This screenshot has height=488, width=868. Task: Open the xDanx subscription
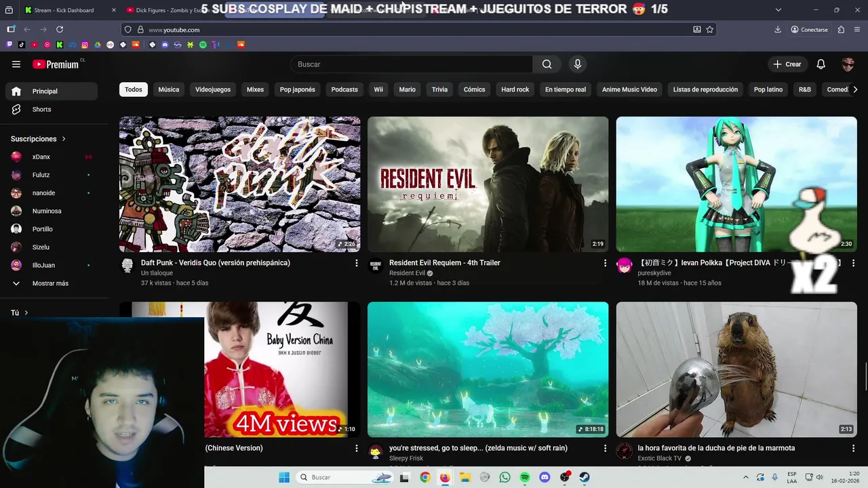[52, 157]
